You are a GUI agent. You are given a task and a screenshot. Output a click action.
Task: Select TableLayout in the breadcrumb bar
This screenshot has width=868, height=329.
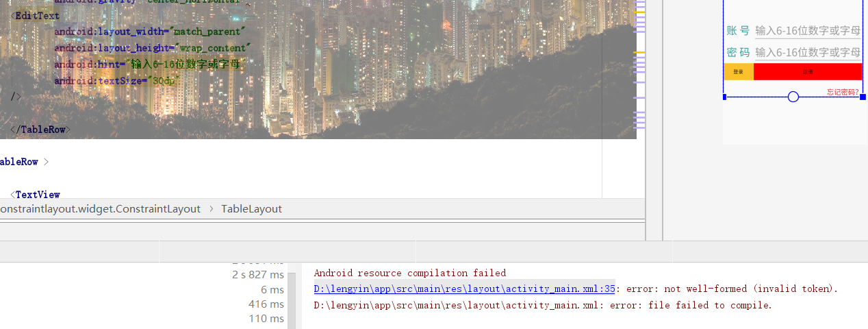251,209
